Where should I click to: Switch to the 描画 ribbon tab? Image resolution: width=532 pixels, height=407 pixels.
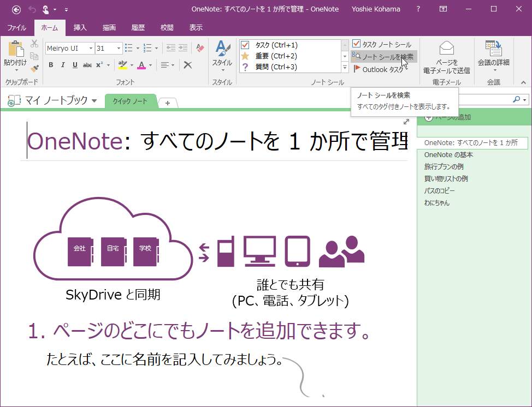[109, 27]
